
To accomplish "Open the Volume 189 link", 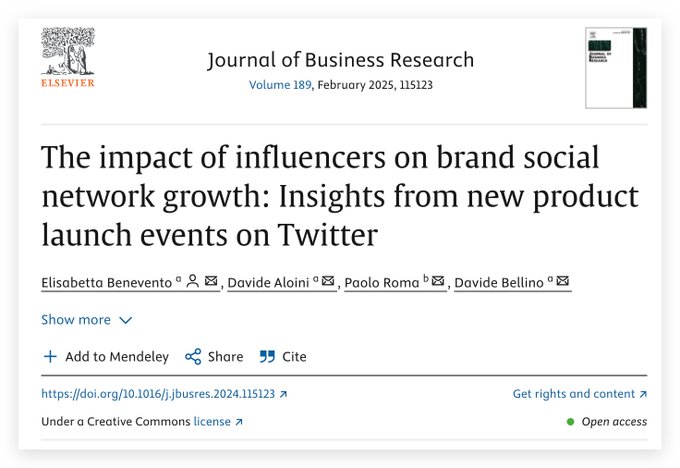I will (x=279, y=85).
